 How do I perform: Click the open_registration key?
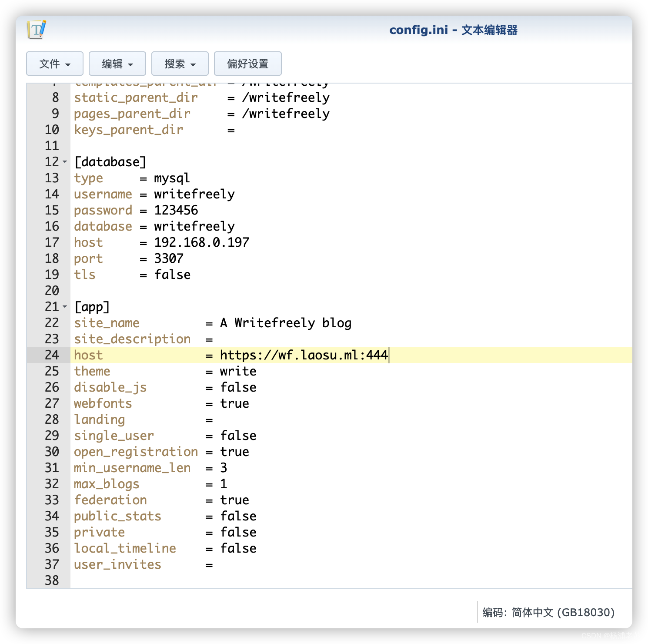pos(136,452)
